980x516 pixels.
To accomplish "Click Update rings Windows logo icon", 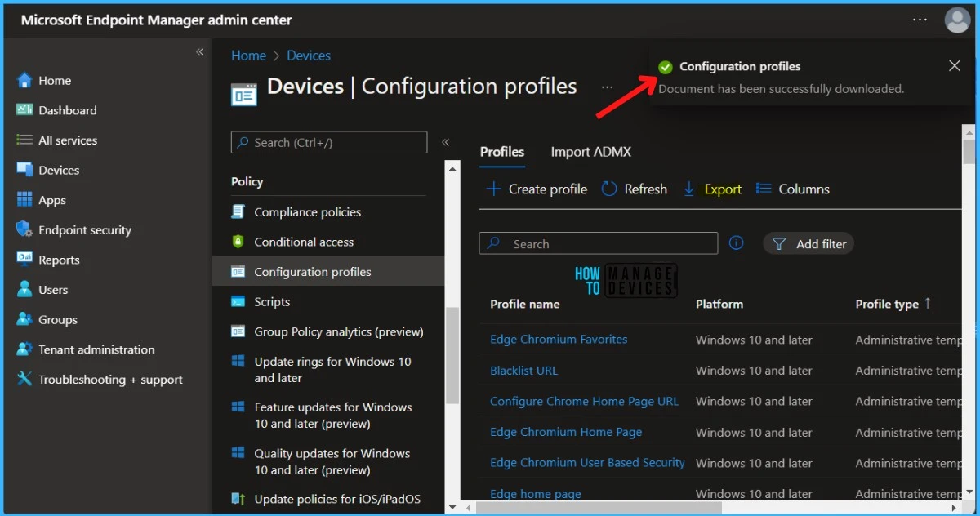I will [238, 362].
